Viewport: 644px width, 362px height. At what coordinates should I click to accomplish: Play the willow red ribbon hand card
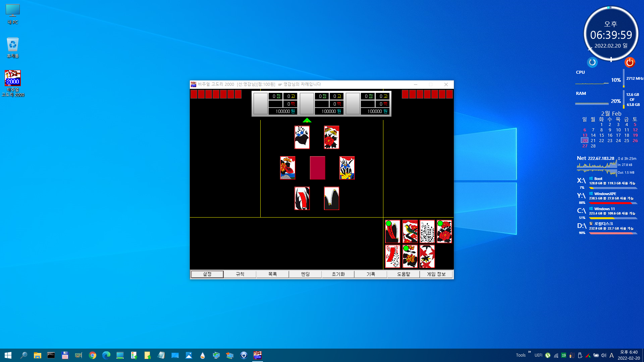[392, 232]
